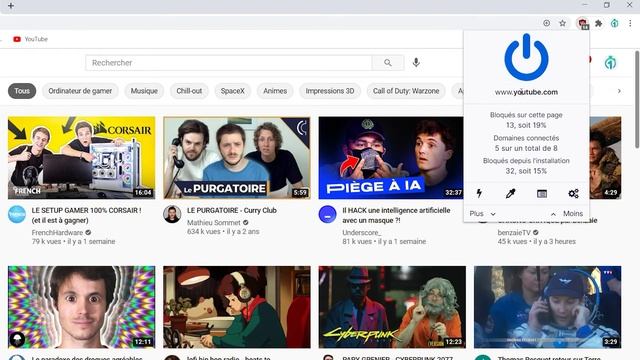
Task: Enter element zapper mode (lightning icon)
Action: click(x=479, y=193)
